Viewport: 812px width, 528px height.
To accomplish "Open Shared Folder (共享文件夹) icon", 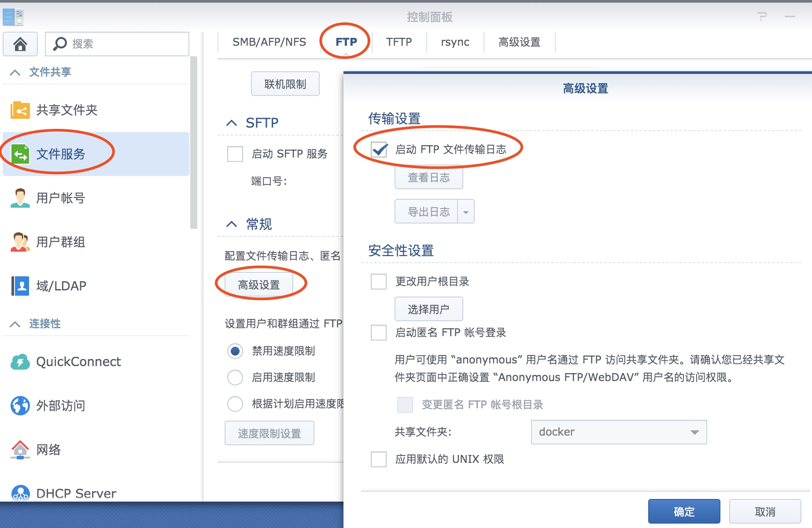I will tap(20, 110).
